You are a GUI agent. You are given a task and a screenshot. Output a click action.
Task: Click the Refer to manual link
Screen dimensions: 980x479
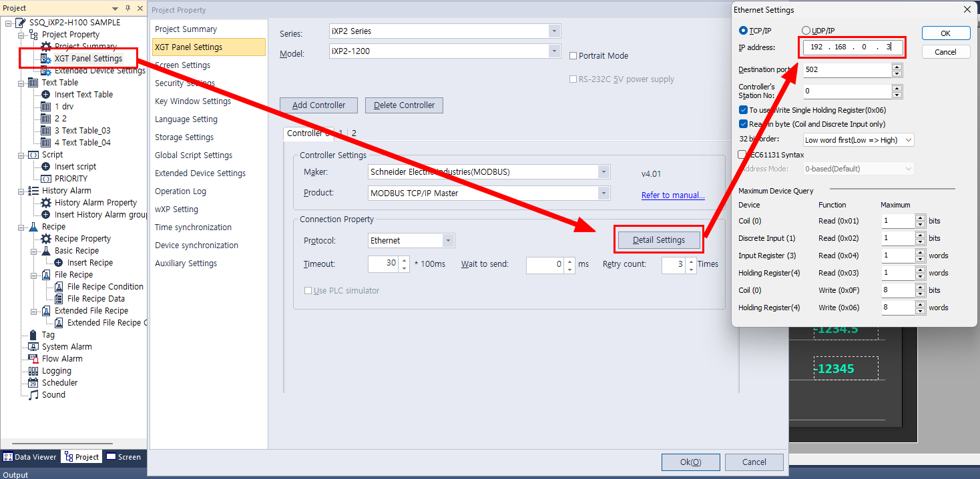pos(672,195)
